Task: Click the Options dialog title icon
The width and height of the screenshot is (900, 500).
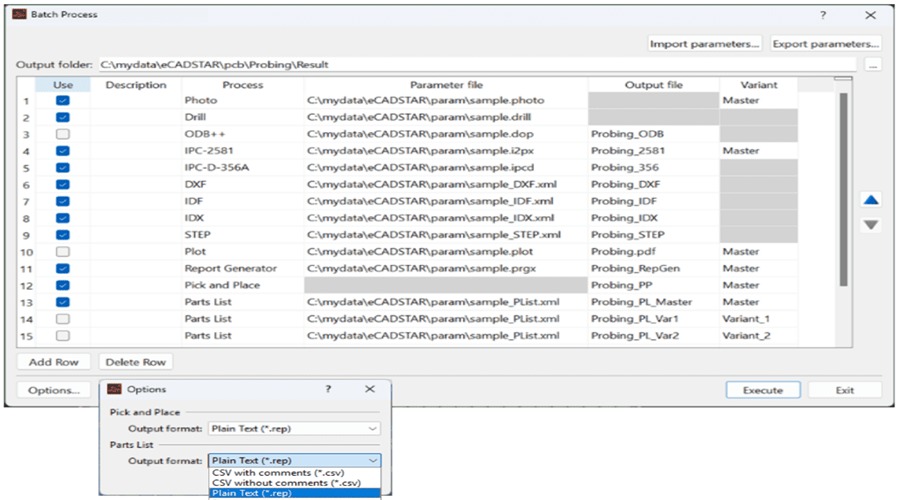Action: [114, 389]
